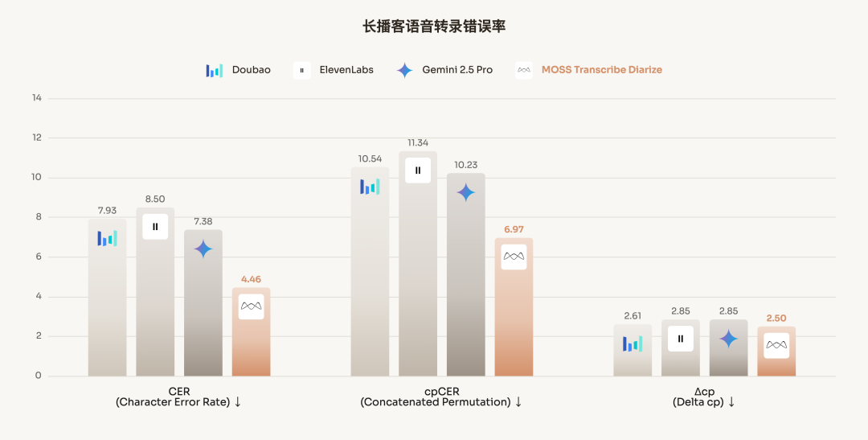Click the Gemini 2.5 Pro legend star icon
The width and height of the screenshot is (868, 440).
(404, 70)
